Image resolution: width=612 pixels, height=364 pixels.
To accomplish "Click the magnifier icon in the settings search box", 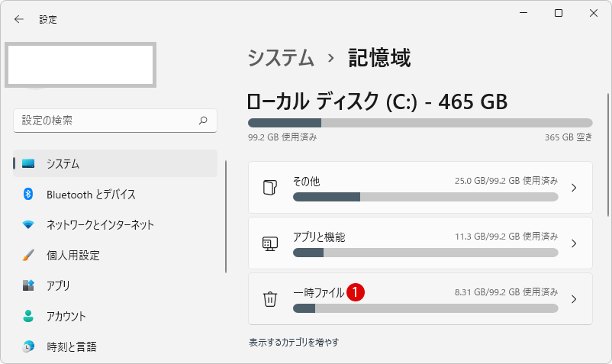I will [203, 121].
